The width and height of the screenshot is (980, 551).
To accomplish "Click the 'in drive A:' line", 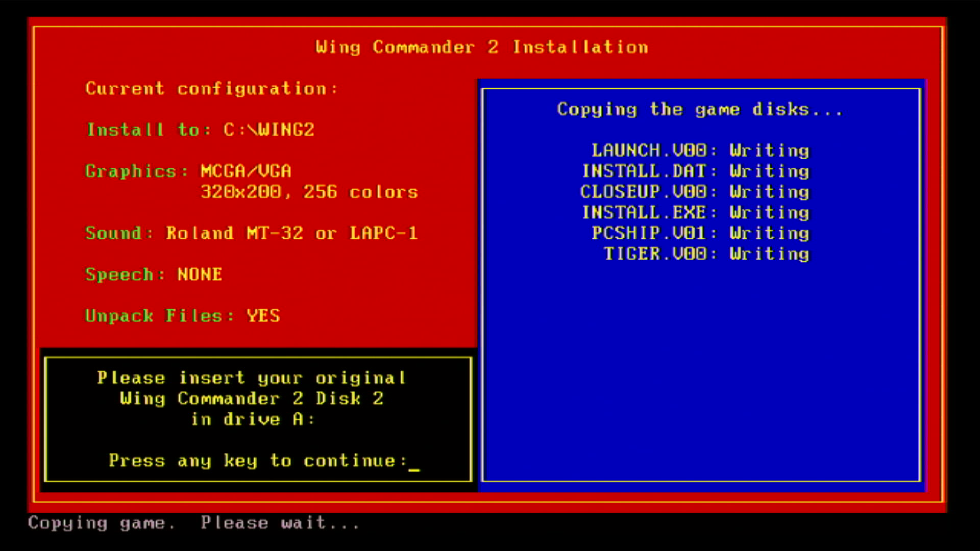I will point(252,420).
